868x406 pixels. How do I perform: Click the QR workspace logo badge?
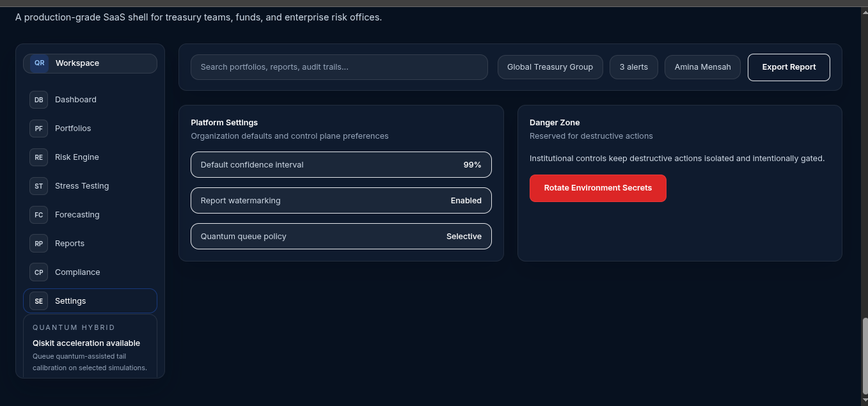pyautogui.click(x=40, y=63)
